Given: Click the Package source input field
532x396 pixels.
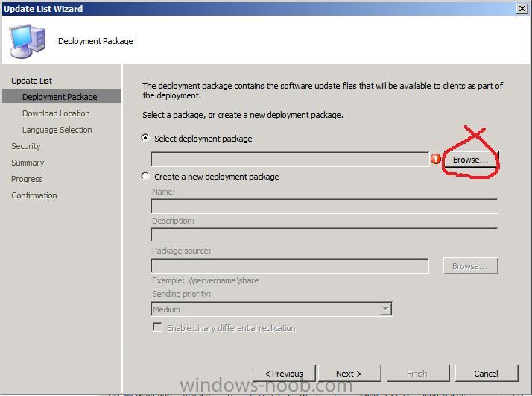Looking at the screenshot, I should click(x=290, y=266).
